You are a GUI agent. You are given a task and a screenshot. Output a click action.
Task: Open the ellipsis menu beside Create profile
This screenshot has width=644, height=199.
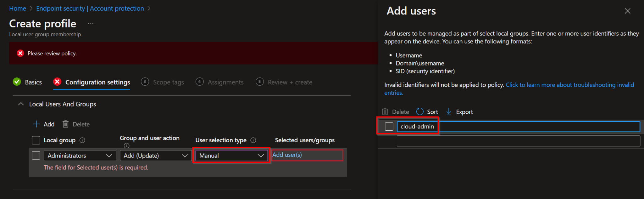[x=91, y=24]
